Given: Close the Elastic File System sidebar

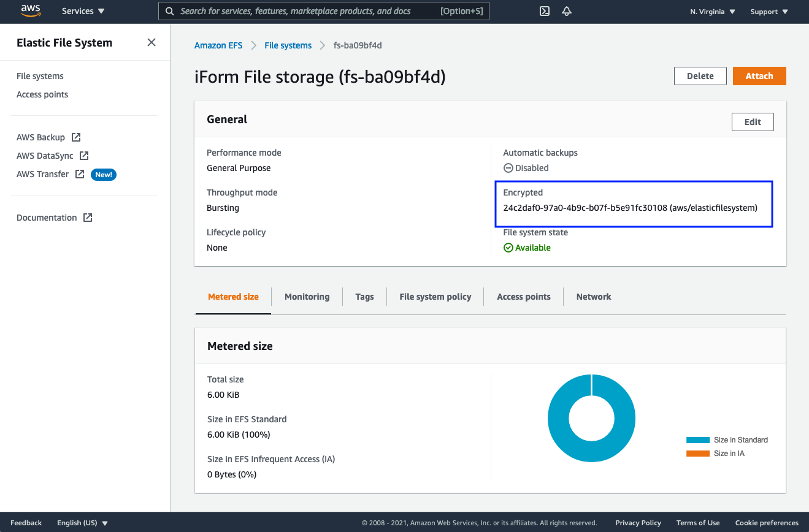Looking at the screenshot, I should [x=151, y=42].
